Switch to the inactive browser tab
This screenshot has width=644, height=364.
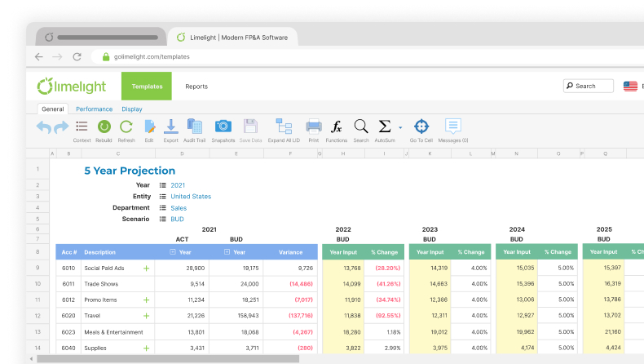pos(101,37)
